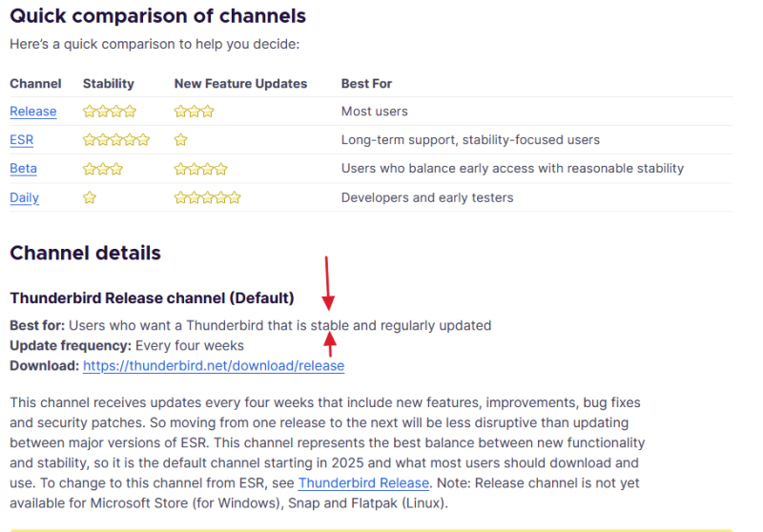Click the "Stability" column header
Screen dimensions: 763x532
(109, 84)
